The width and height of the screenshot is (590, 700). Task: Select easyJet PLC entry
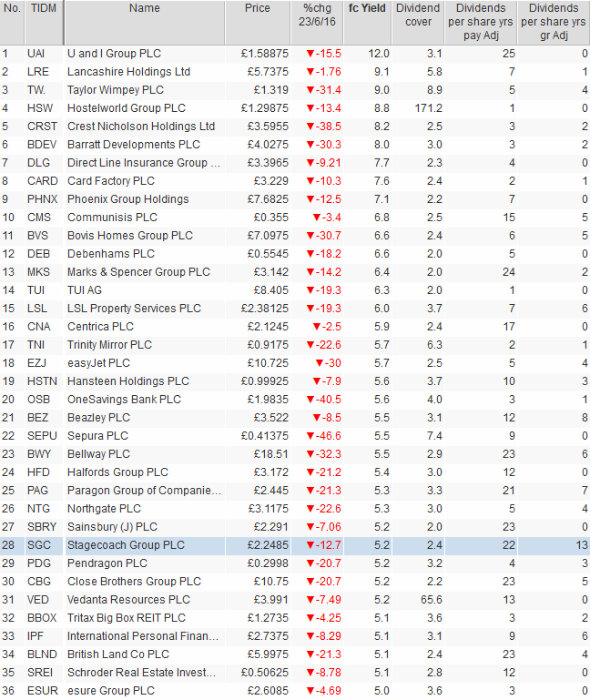(295, 363)
